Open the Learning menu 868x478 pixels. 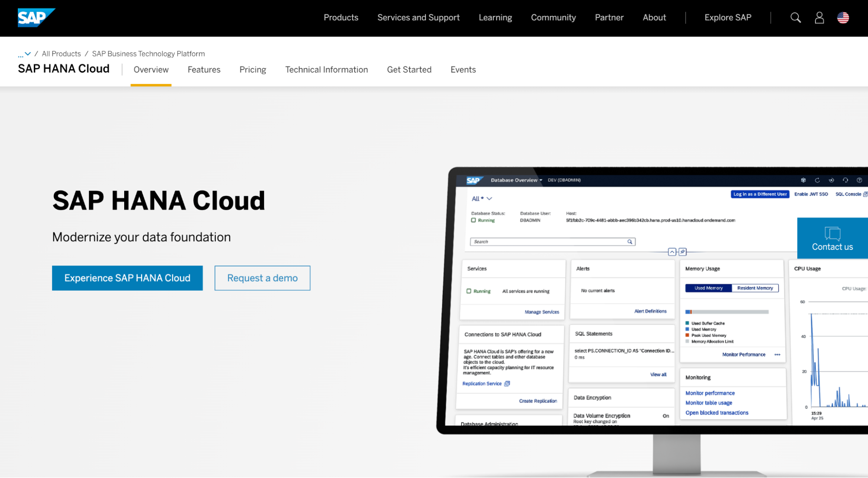pyautogui.click(x=495, y=17)
